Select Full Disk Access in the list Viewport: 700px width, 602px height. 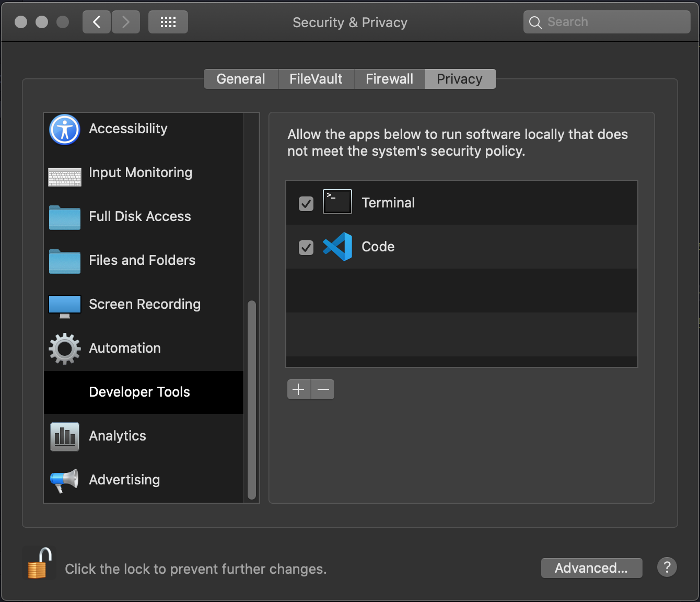[140, 216]
